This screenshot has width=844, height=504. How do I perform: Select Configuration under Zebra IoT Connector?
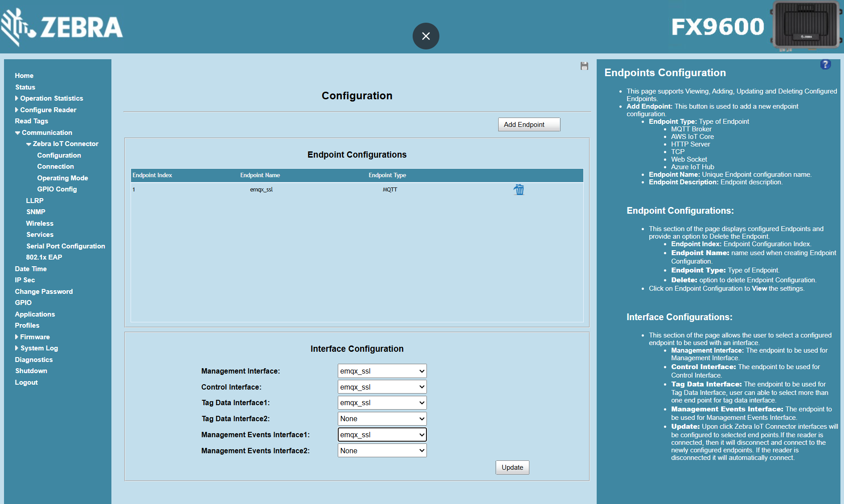59,155
